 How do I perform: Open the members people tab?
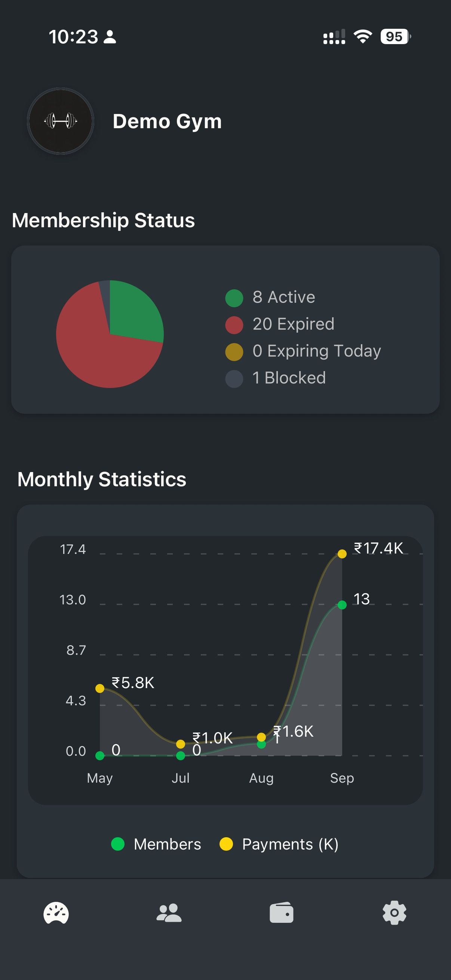[169, 913]
